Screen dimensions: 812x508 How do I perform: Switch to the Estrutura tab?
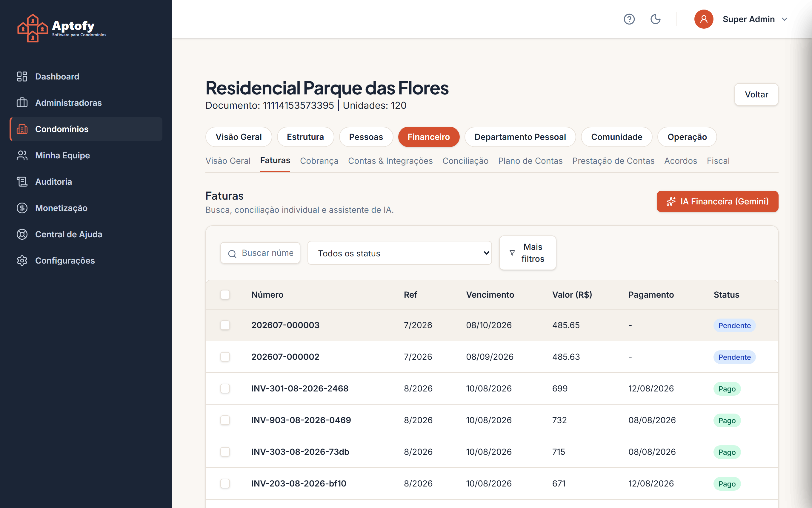coord(305,137)
